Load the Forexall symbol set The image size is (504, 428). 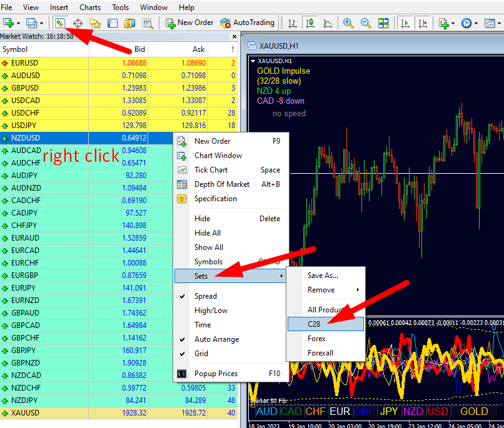click(326, 353)
